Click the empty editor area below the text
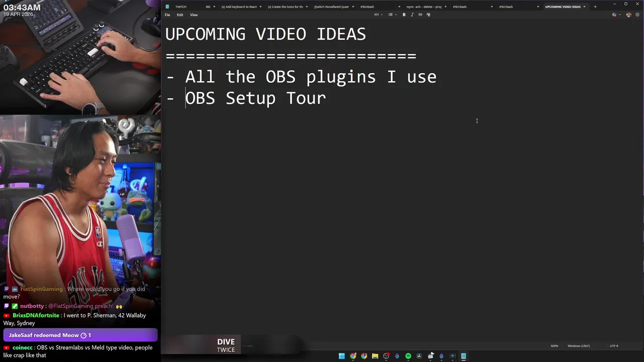The height and width of the screenshot is (362, 644). 400,221
